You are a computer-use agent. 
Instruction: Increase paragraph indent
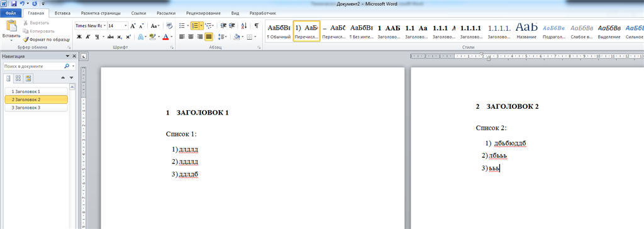pyautogui.click(x=231, y=26)
